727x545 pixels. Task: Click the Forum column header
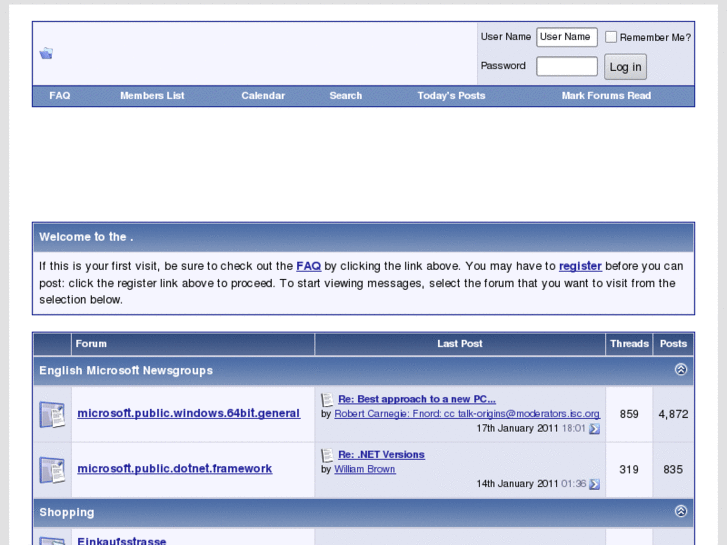(x=91, y=344)
